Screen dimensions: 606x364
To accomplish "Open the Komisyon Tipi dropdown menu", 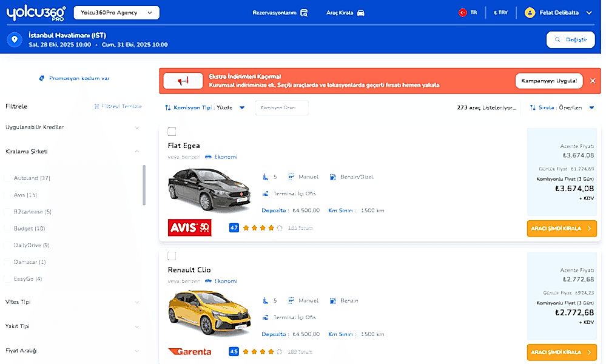I will click(x=205, y=107).
